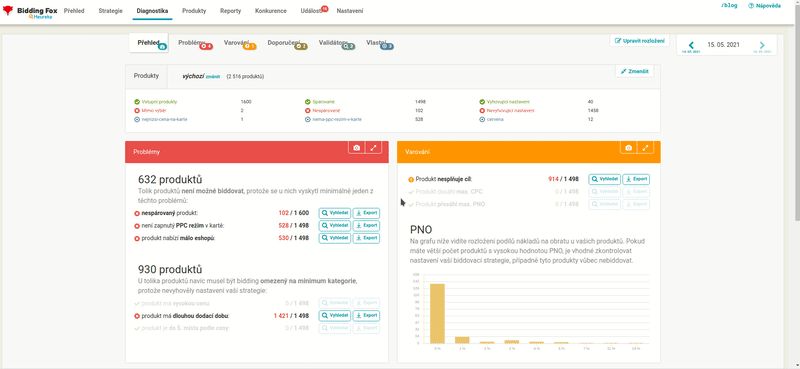Click nema-ppc-rezim-v-karte label
Image resolution: width=800 pixels, height=369 pixels.
334,119
